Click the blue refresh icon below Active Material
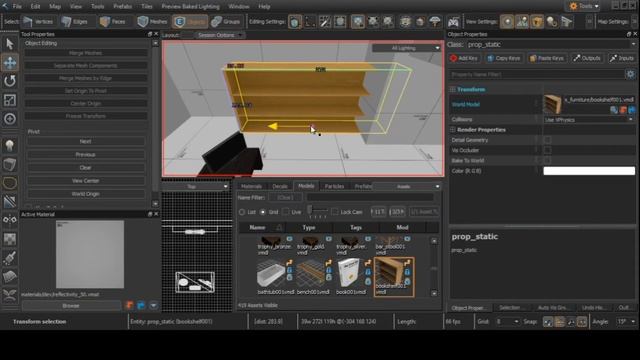Screen dimensions: 640x360 [141, 305]
